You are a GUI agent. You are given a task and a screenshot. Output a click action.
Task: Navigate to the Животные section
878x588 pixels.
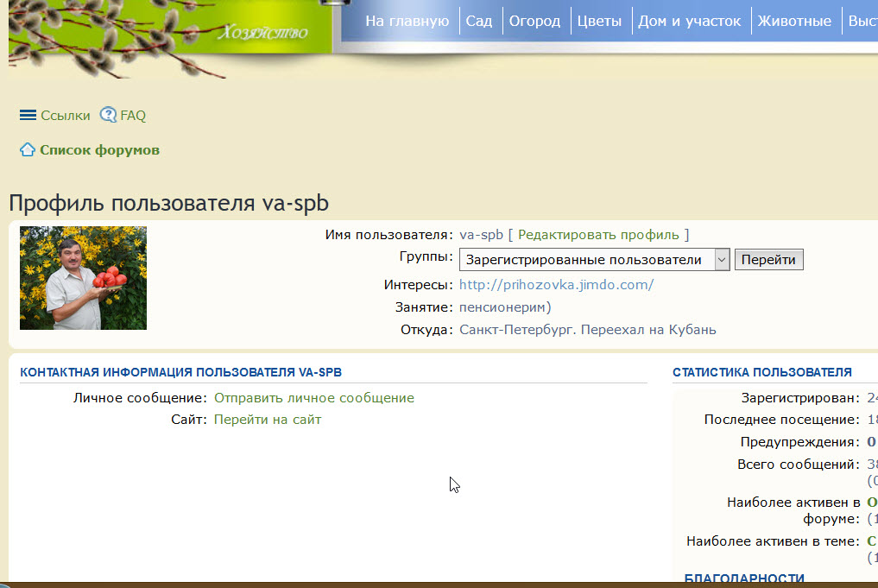(x=794, y=22)
